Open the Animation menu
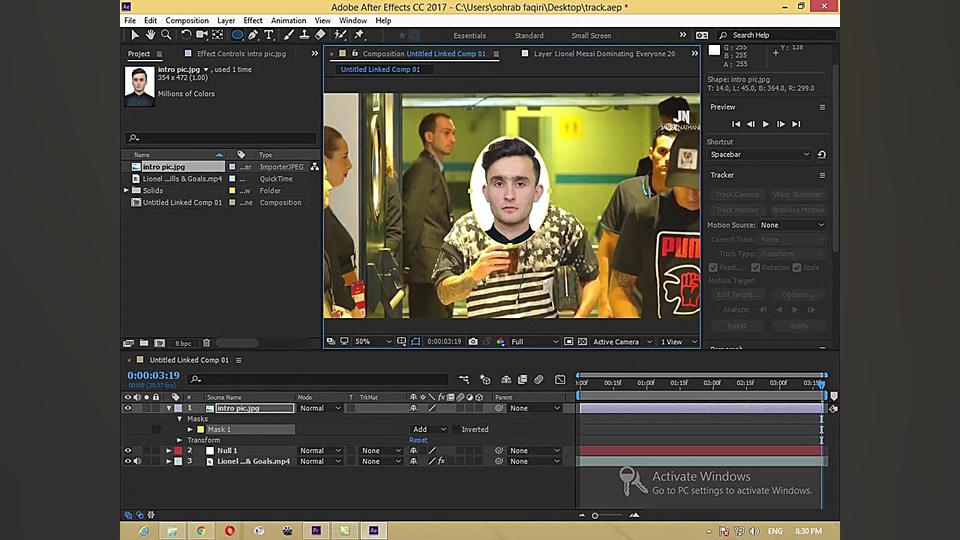The image size is (960, 540). pyautogui.click(x=288, y=20)
